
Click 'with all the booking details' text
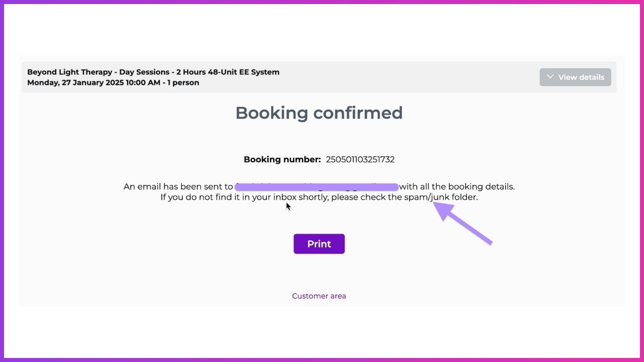click(x=457, y=187)
